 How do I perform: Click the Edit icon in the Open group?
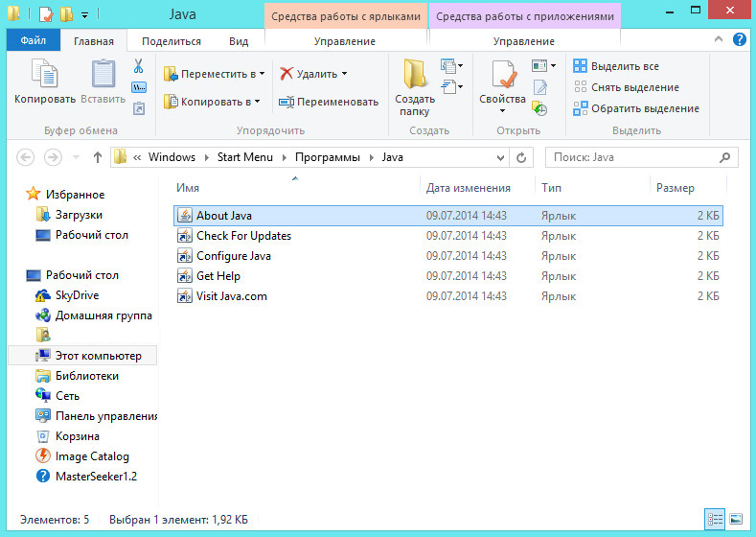click(540, 87)
